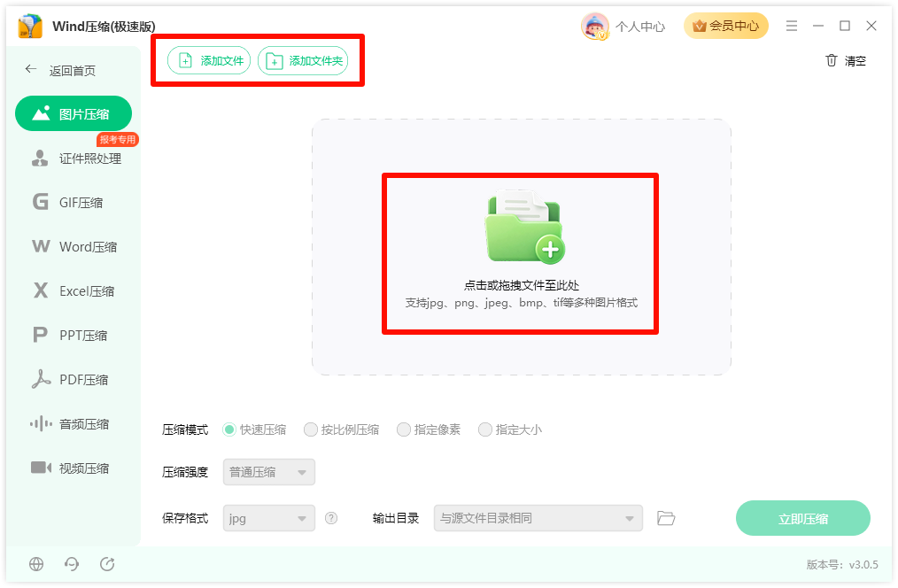Screen dimensions: 898x588
Task: Click the help question mark beside 保存格式
Action: 331,518
